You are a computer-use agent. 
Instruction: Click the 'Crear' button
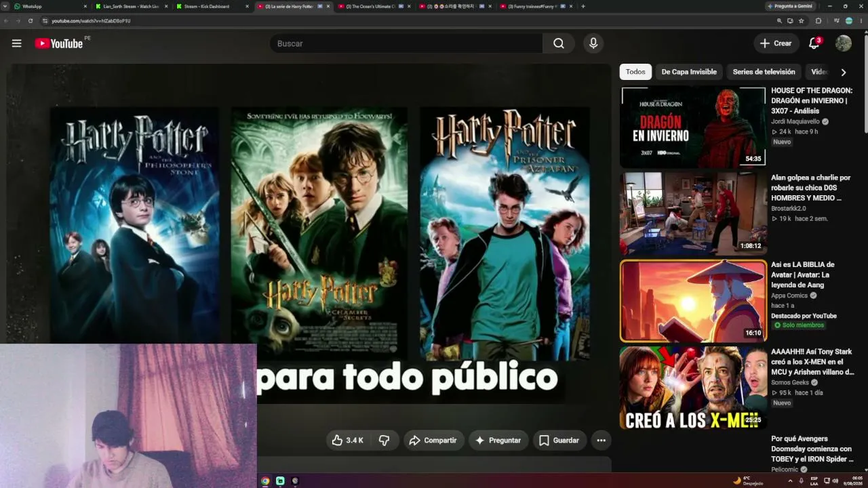pyautogui.click(x=776, y=43)
